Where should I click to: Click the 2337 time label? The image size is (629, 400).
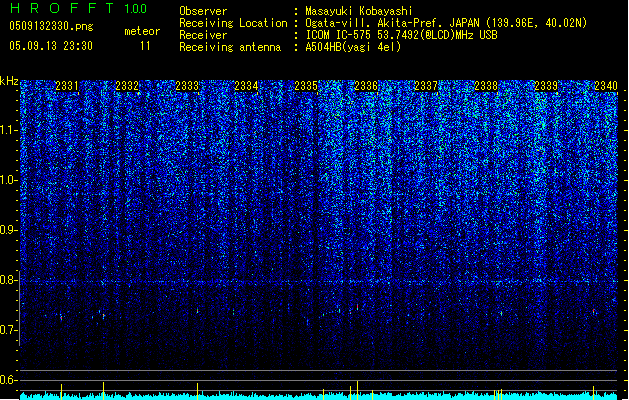(426, 85)
